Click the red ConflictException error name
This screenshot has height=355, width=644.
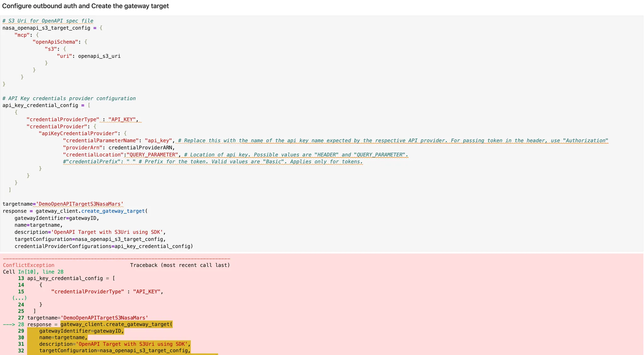tap(29, 265)
